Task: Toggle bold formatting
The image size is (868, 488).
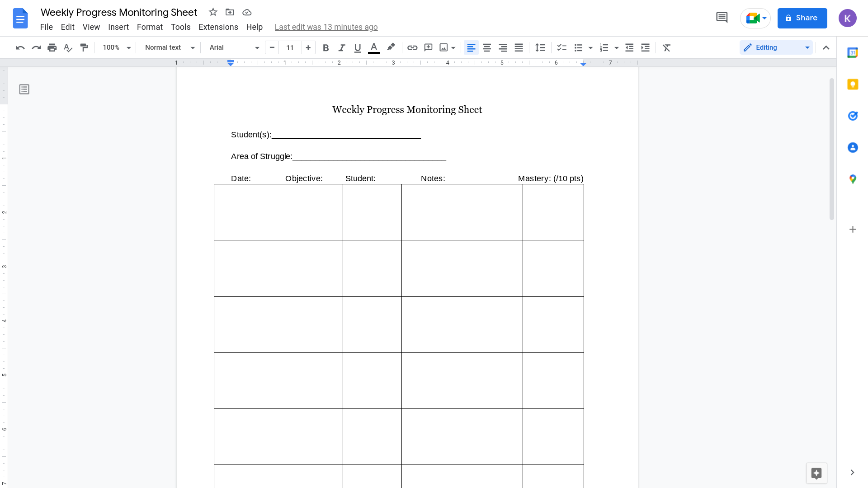Action: click(x=325, y=47)
